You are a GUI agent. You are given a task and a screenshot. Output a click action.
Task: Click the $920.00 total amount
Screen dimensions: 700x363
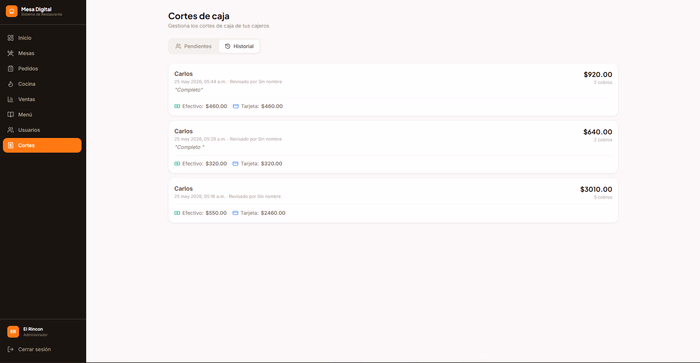pyautogui.click(x=598, y=75)
